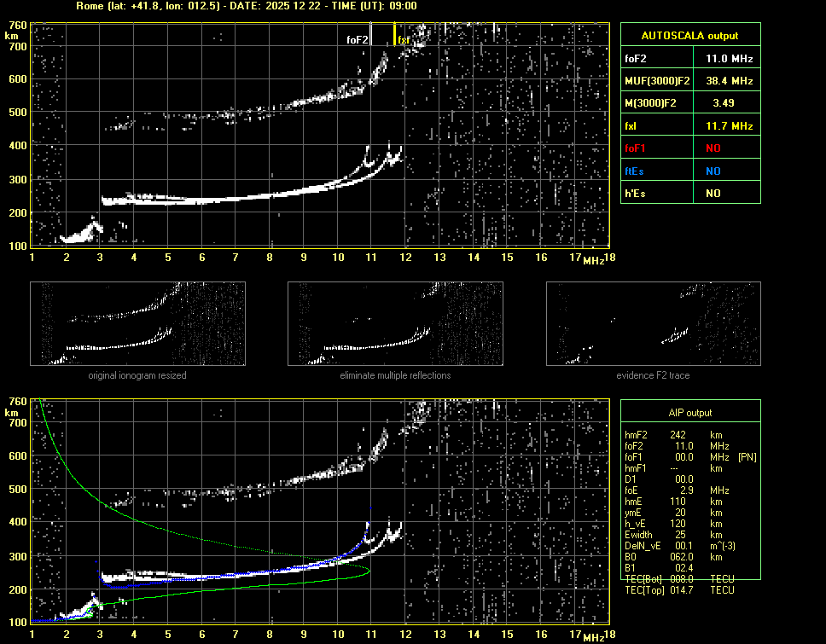The width and height of the screenshot is (826, 644).
Task: Click the AUTOSCALA output table header
Action: 689,36
